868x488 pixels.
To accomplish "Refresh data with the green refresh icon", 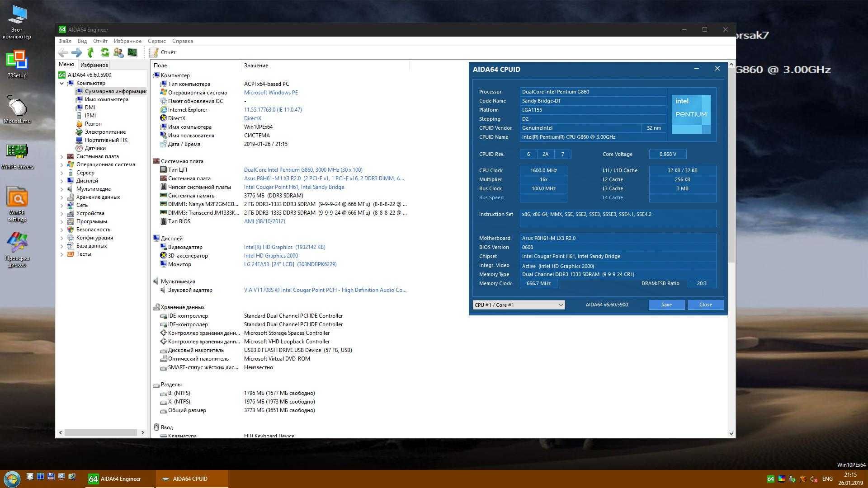I will click(105, 52).
